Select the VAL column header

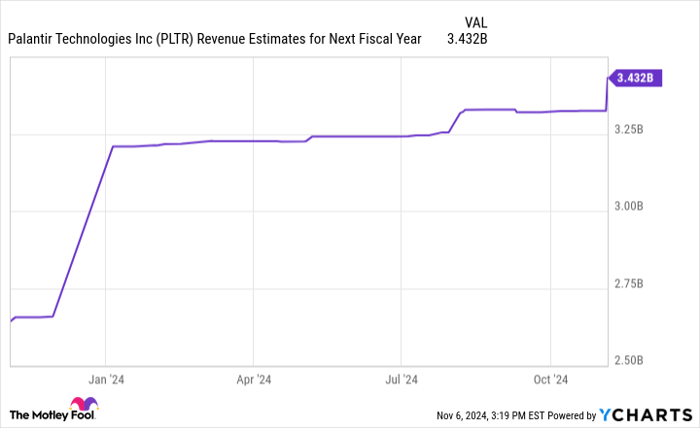point(477,22)
